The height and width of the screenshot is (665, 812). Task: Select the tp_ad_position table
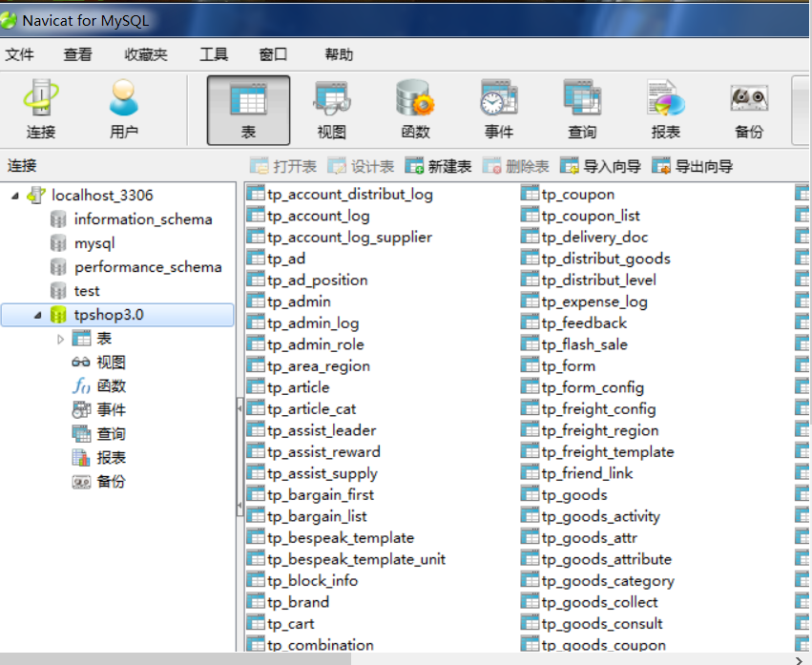coord(318,281)
